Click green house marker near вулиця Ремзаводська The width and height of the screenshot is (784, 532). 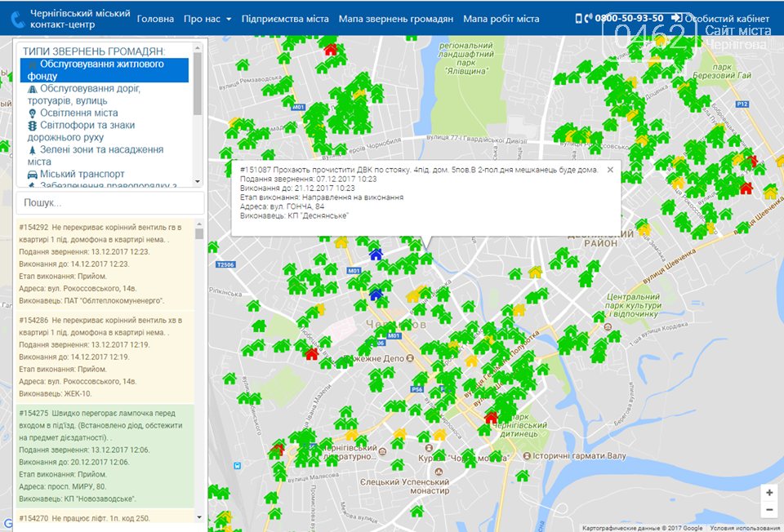pos(243,64)
